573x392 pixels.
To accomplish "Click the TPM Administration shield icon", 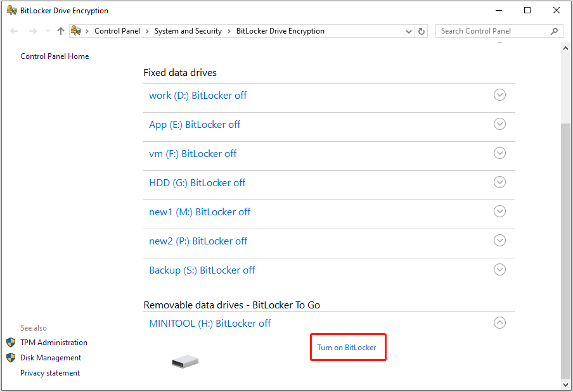I will 11,343.
